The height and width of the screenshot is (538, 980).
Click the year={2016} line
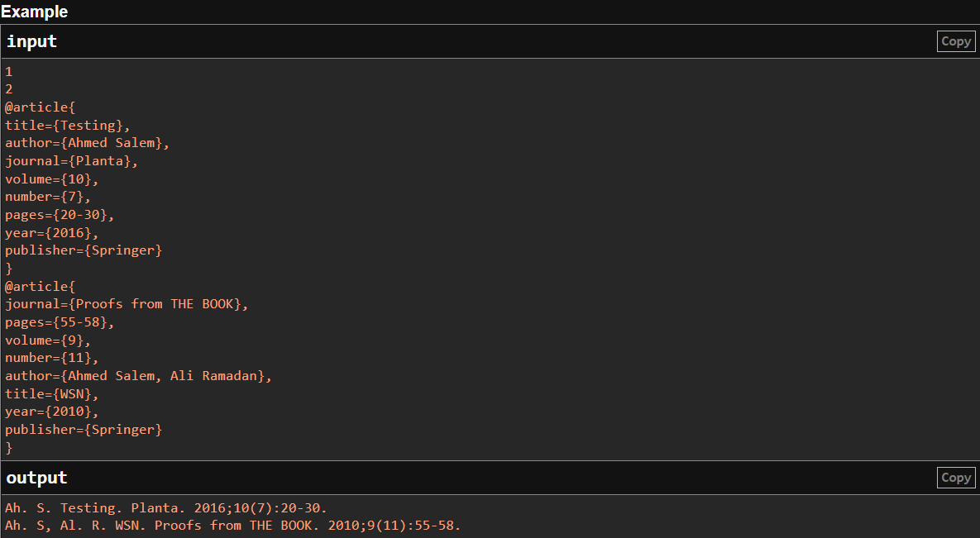click(x=55, y=233)
